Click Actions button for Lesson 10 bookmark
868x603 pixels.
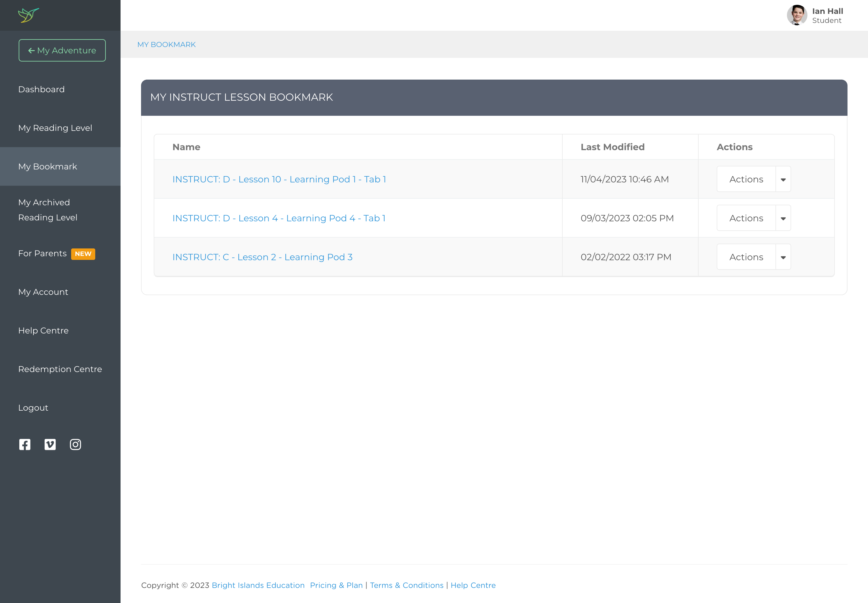click(x=746, y=179)
